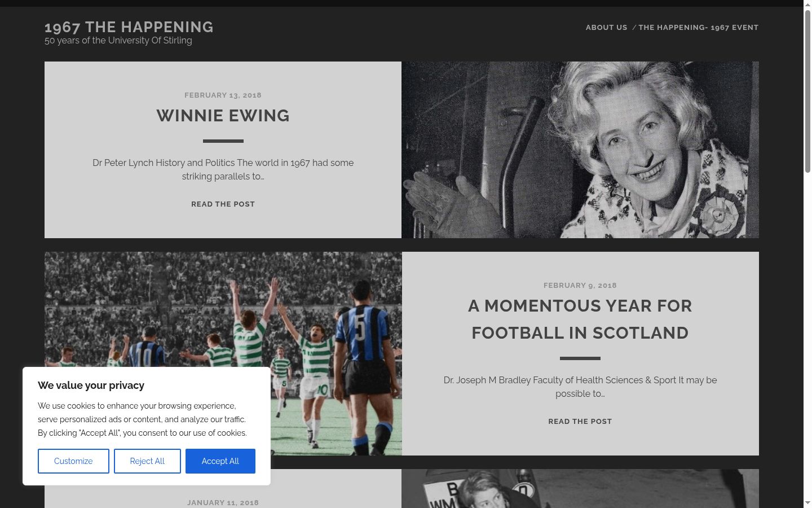This screenshot has height=508, width=812.
Task: Click the tagline 50 years of the University Of Stirling
Action: pos(118,41)
